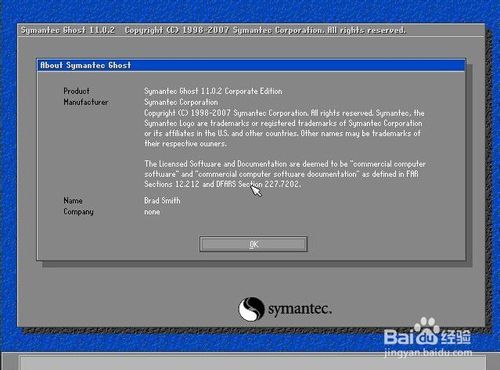Click the Company label
The width and height of the screenshot is (500, 370).
click(78, 212)
